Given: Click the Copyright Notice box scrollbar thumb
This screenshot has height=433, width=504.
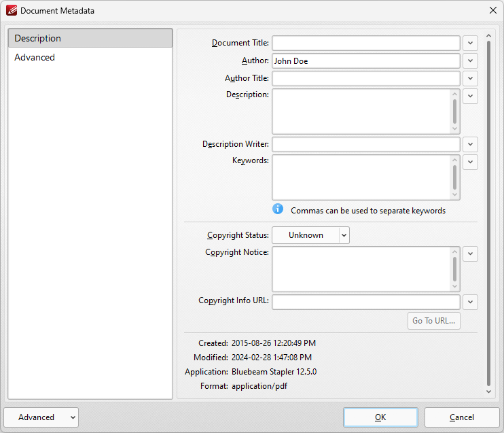Looking at the screenshot, I should [454, 269].
